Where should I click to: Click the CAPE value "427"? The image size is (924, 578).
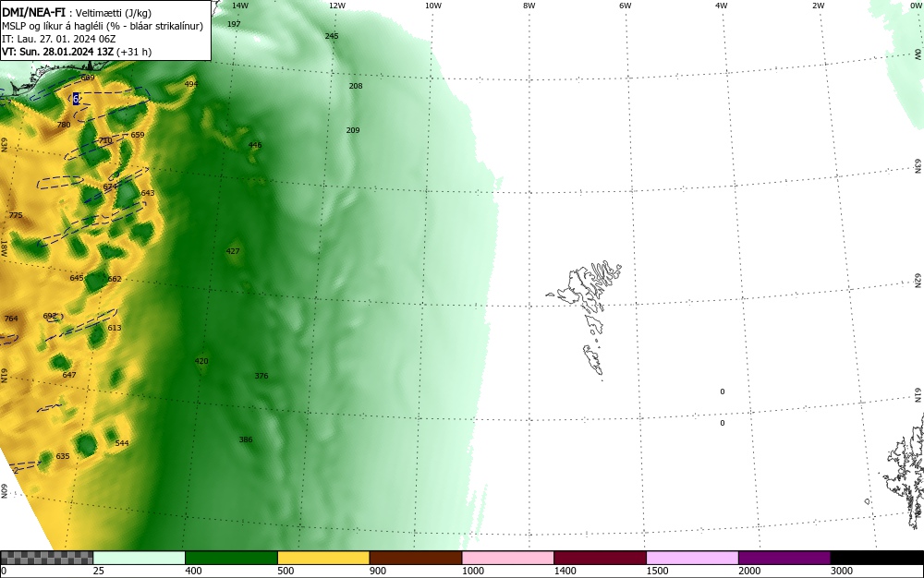coord(233,251)
